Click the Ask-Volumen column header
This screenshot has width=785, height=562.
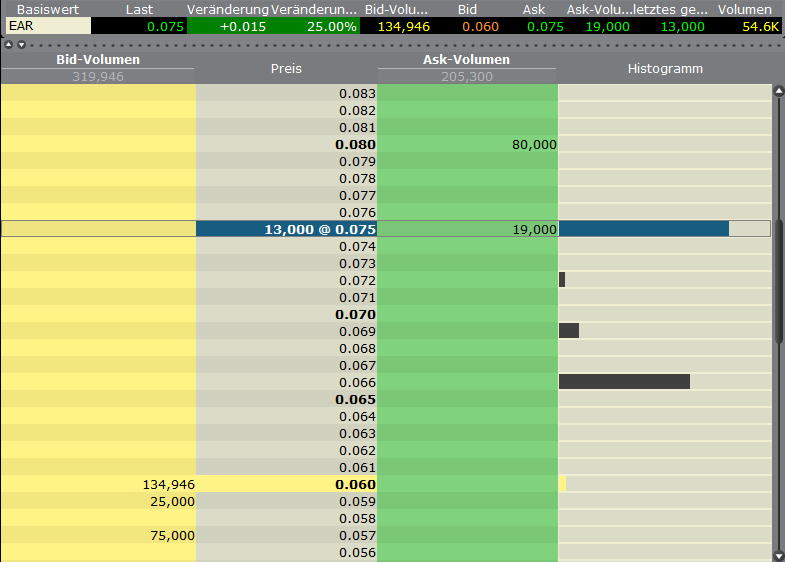coord(466,60)
